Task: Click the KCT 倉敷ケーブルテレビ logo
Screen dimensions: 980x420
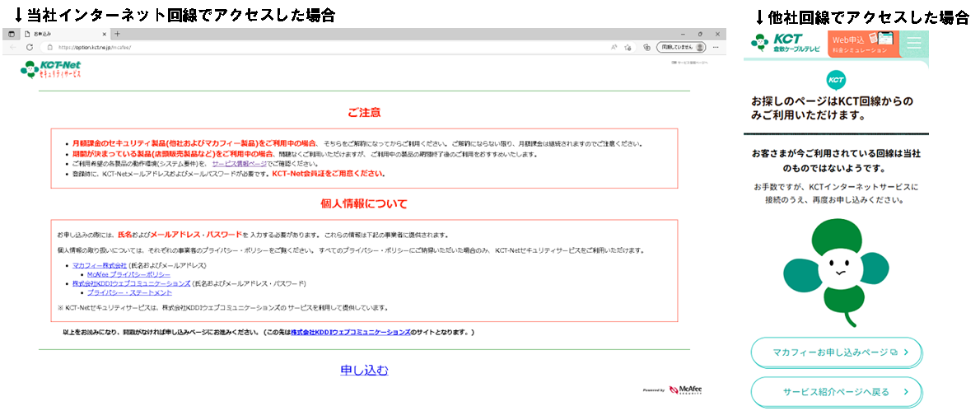Action: coord(786,43)
